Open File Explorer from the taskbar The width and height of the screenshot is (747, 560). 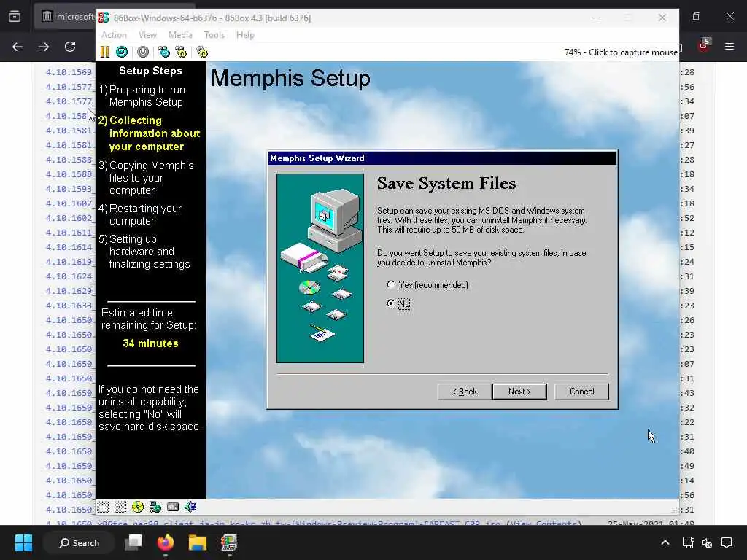point(197,542)
